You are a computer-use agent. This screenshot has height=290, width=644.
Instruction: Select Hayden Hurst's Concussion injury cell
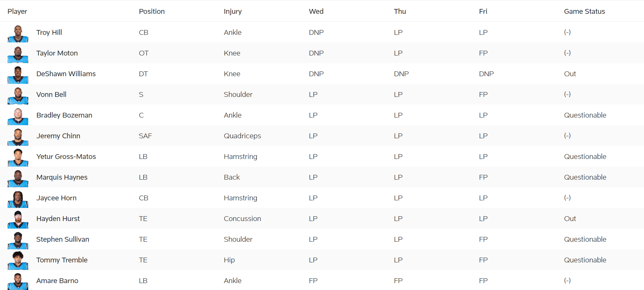(x=242, y=219)
